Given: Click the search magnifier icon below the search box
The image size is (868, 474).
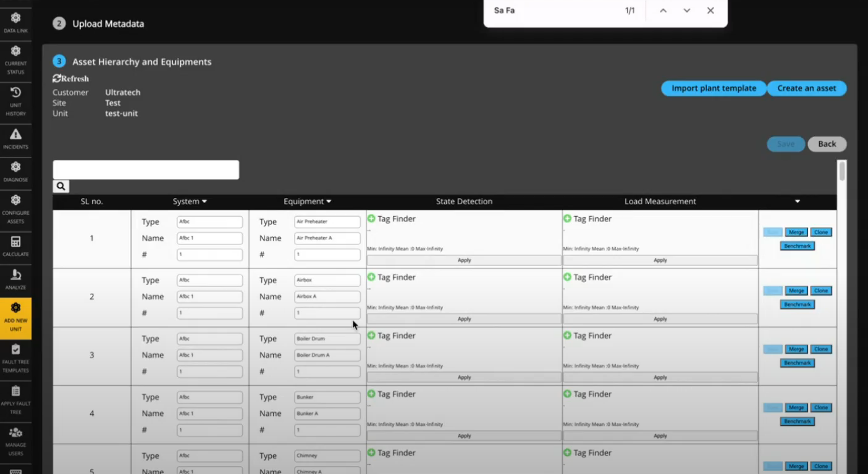Looking at the screenshot, I should [x=61, y=186].
